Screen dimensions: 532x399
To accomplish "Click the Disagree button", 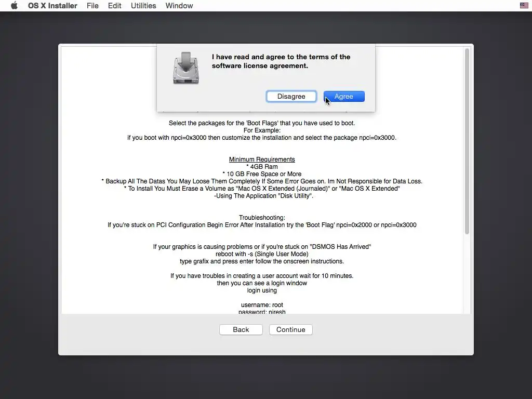I will click(291, 96).
